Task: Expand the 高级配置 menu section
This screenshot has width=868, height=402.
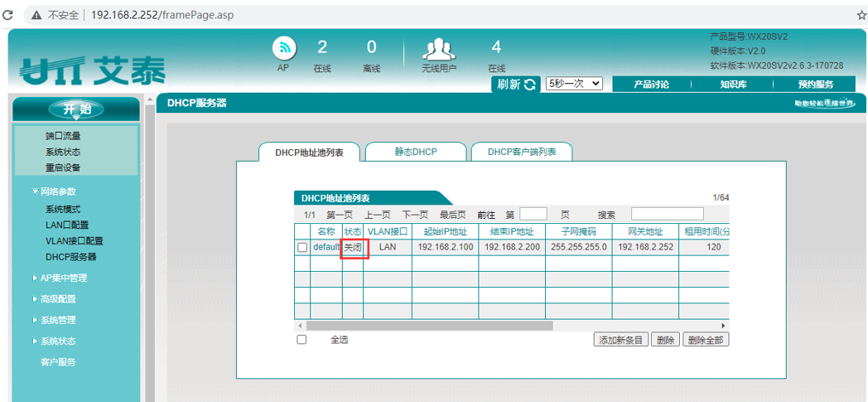Action: pyautogui.click(x=58, y=299)
